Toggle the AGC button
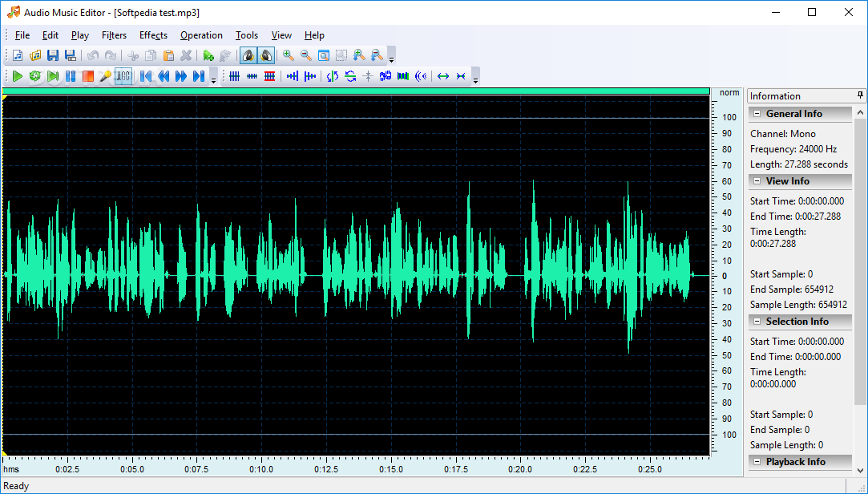 [x=123, y=76]
